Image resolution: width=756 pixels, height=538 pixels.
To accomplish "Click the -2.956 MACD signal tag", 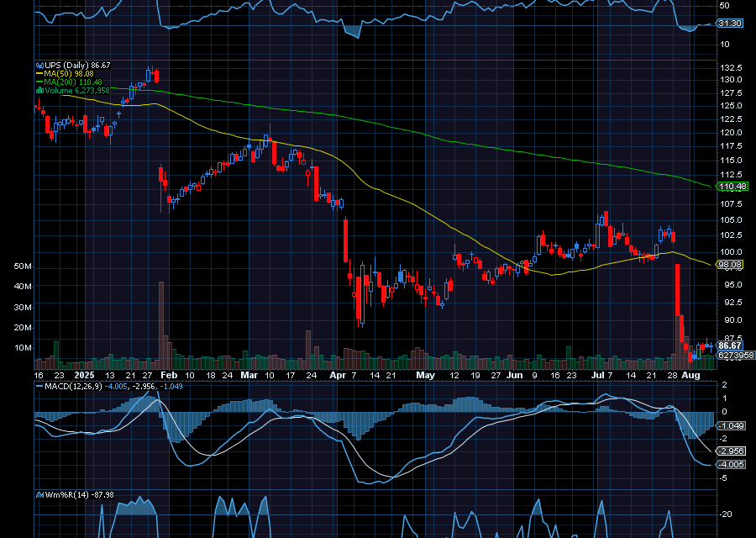I will point(732,451).
